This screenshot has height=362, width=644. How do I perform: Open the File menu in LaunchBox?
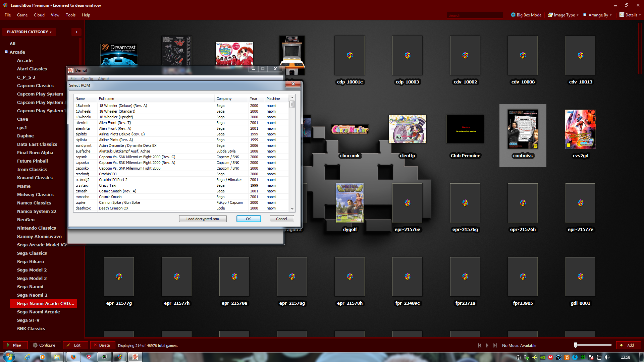[8, 15]
